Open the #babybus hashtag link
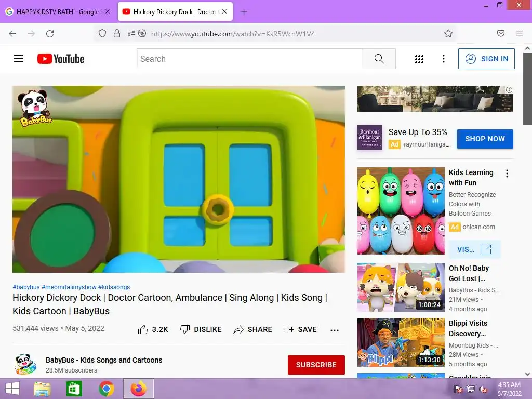This screenshot has width=532, height=399. (x=26, y=287)
